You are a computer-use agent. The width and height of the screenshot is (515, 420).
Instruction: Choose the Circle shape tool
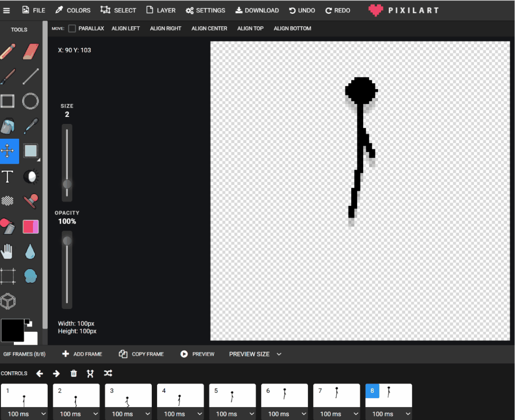click(x=31, y=101)
